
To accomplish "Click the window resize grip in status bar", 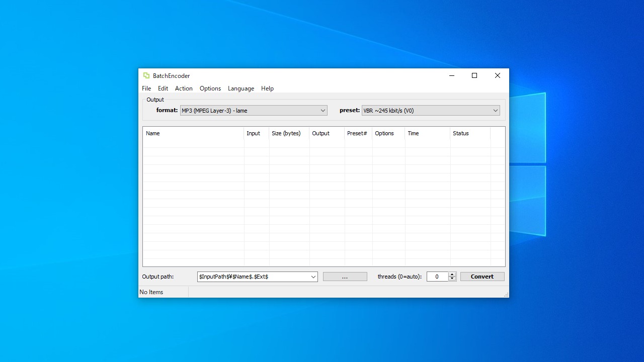I will (x=506, y=294).
